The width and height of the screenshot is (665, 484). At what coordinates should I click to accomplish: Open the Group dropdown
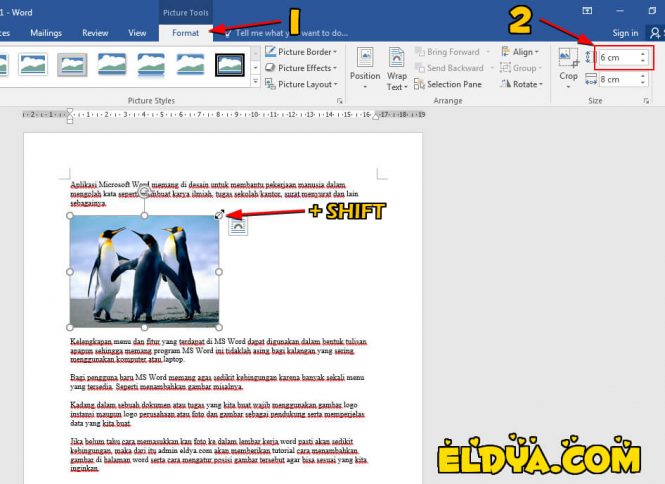pos(521,68)
